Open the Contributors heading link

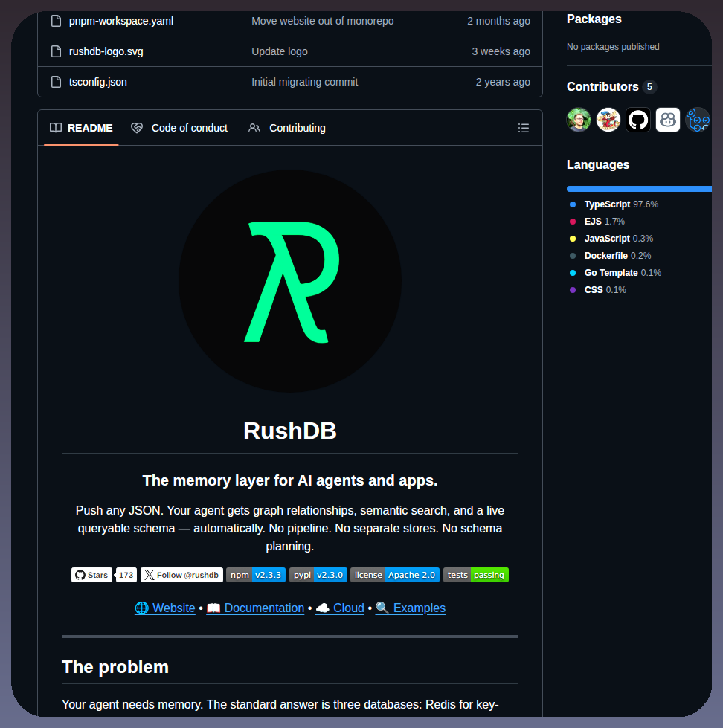tap(602, 87)
